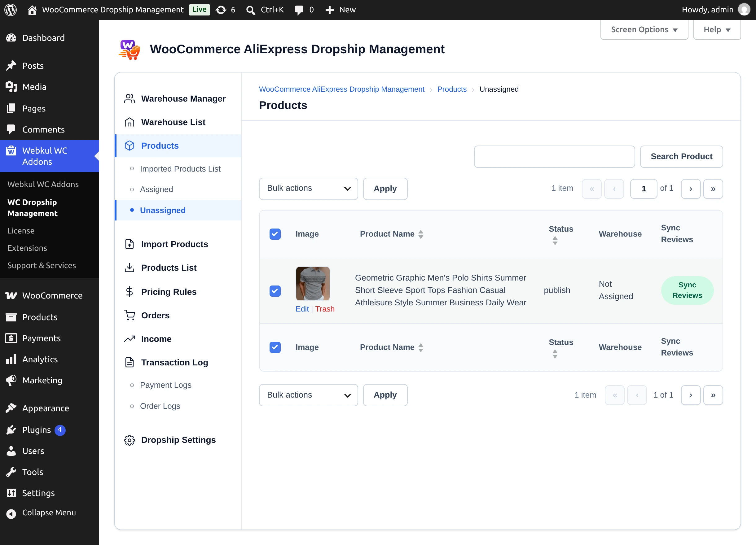
Task: Open the Orders cart icon
Action: point(129,315)
